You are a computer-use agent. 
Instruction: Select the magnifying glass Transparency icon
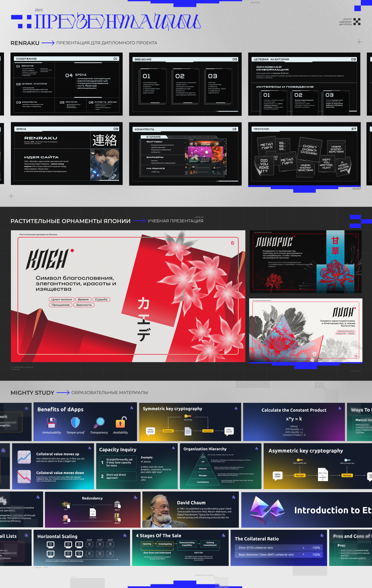point(99,423)
